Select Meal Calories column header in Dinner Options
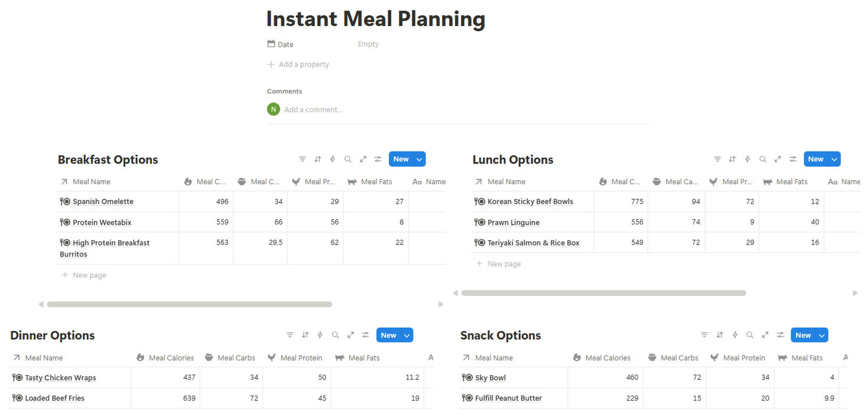The height and width of the screenshot is (416, 868). click(x=171, y=357)
